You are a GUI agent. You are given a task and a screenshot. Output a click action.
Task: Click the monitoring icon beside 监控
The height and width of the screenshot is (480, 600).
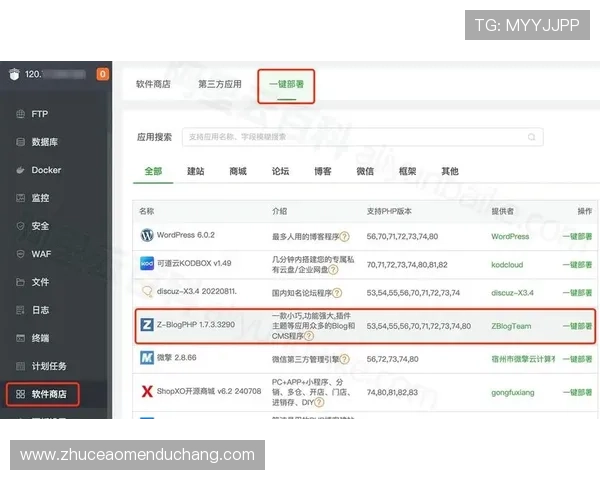(x=21, y=198)
